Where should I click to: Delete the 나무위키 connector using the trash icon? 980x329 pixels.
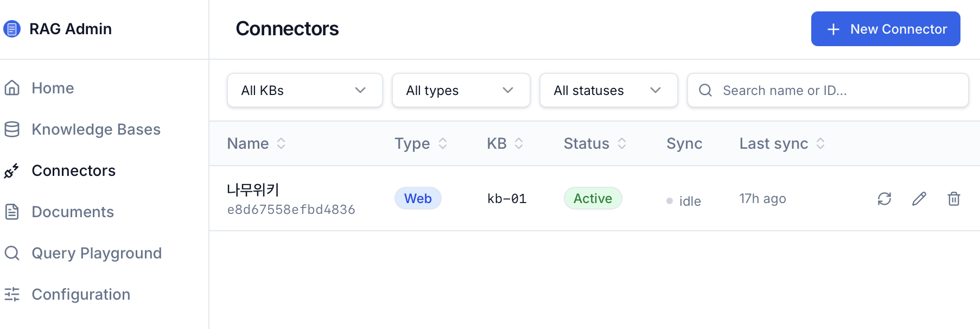click(954, 199)
